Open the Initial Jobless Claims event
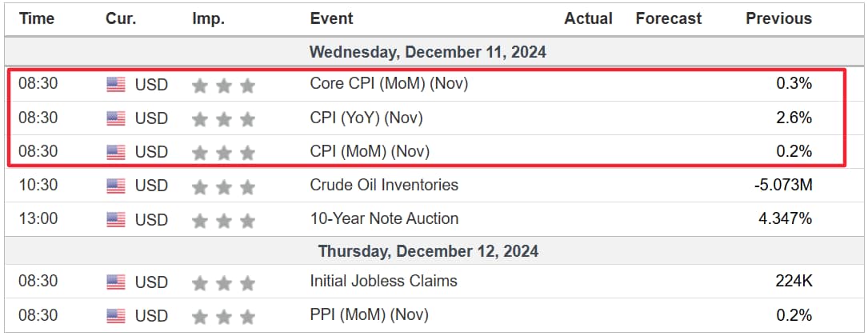This screenshot has width=868, height=336. (384, 281)
